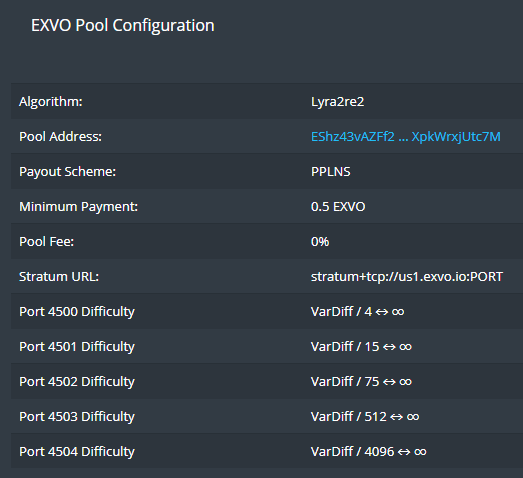Click the Algorithm: label
The image size is (523, 478).
51,102
